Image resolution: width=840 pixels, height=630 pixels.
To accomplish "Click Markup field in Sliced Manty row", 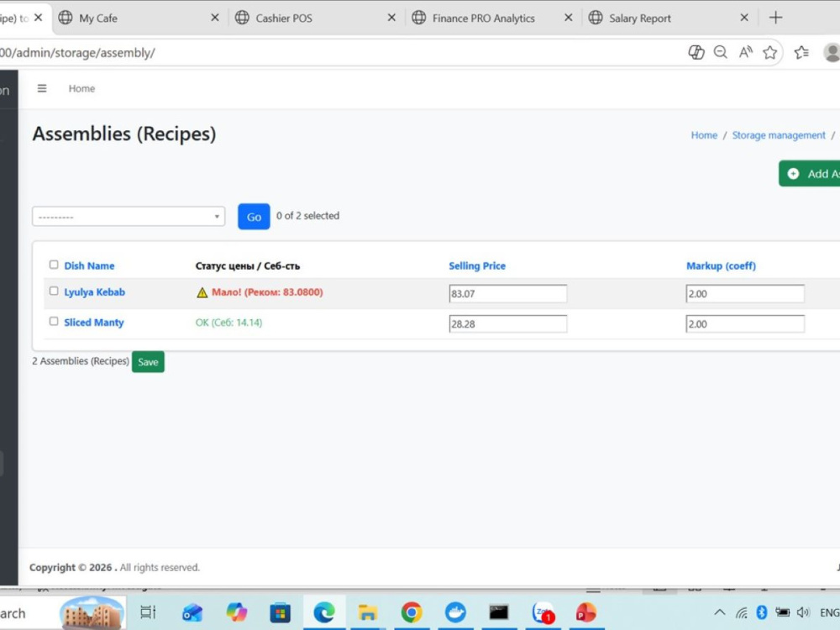I will (744, 323).
